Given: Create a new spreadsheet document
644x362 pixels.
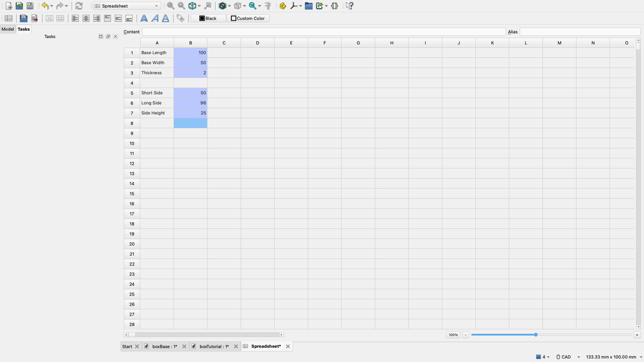Looking at the screenshot, I should (8, 18).
